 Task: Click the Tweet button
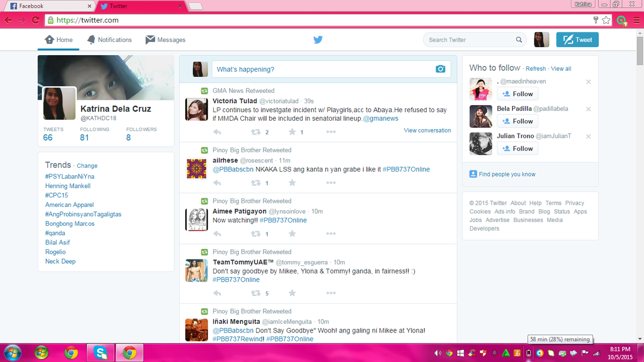coord(577,40)
